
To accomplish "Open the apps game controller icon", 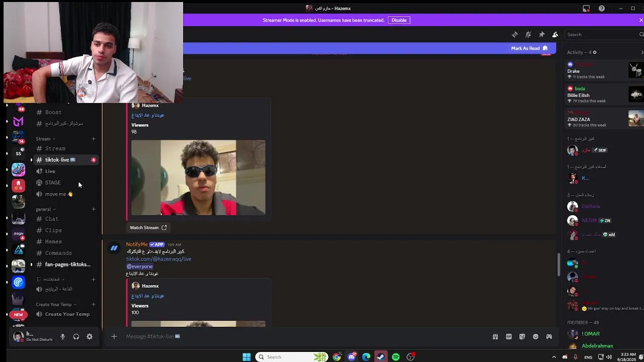I will [x=549, y=336].
